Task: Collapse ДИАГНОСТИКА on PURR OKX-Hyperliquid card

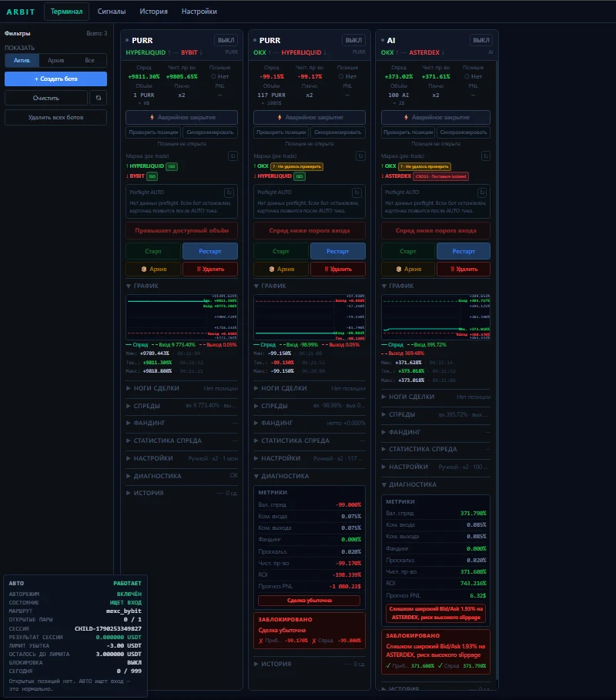Action: [310, 476]
